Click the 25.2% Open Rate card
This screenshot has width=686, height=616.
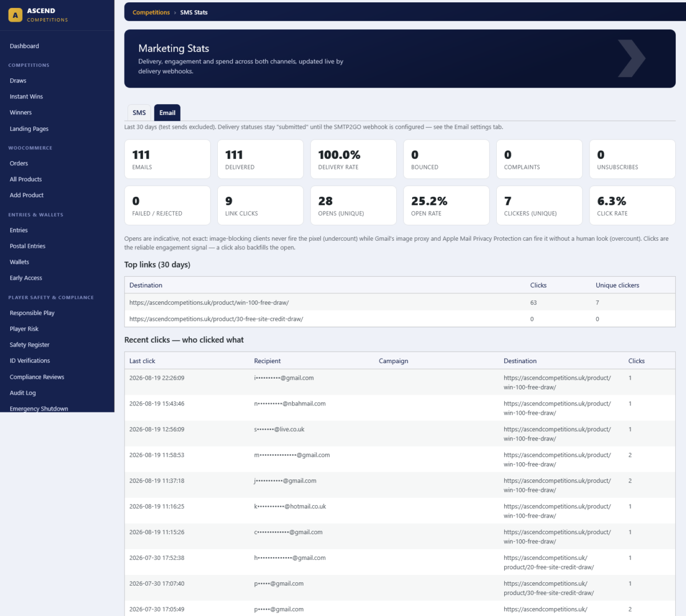click(446, 206)
